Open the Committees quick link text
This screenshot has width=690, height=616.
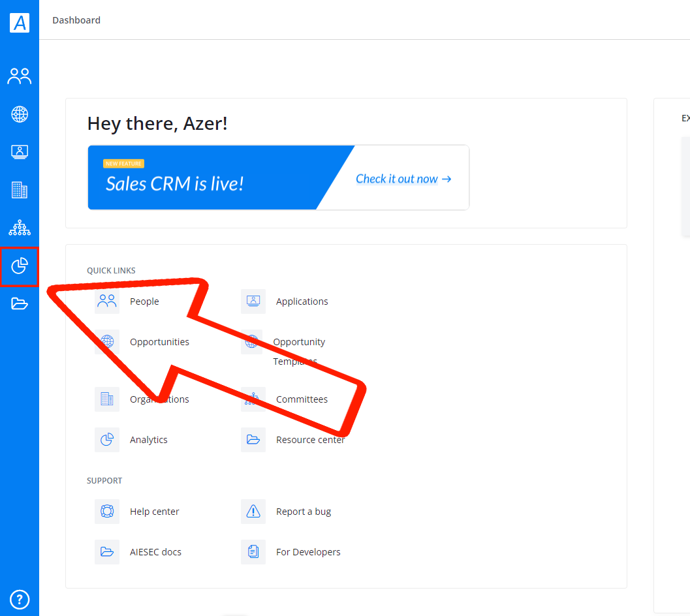pyautogui.click(x=302, y=399)
